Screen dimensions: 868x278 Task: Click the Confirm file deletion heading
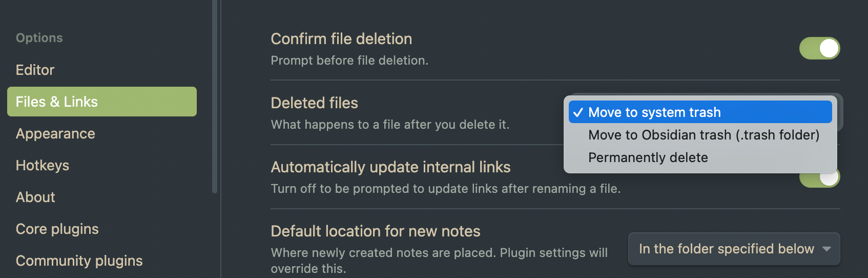pyautogui.click(x=341, y=39)
